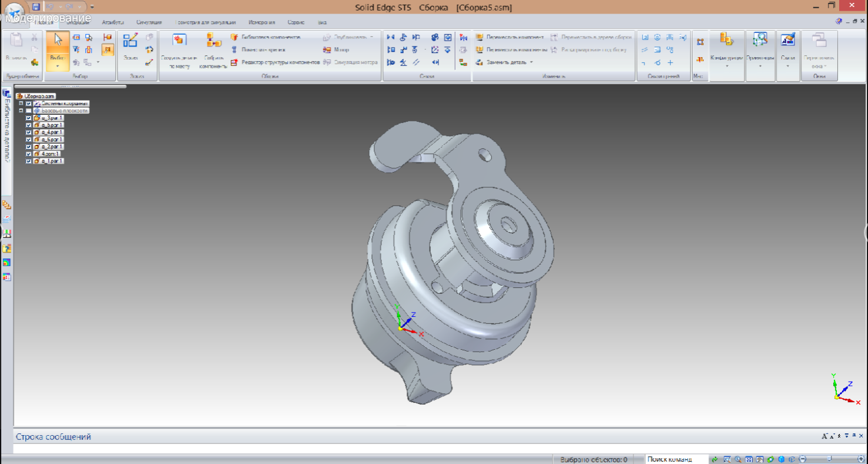Toggle checkbox for Базовые плоскости

(x=29, y=111)
